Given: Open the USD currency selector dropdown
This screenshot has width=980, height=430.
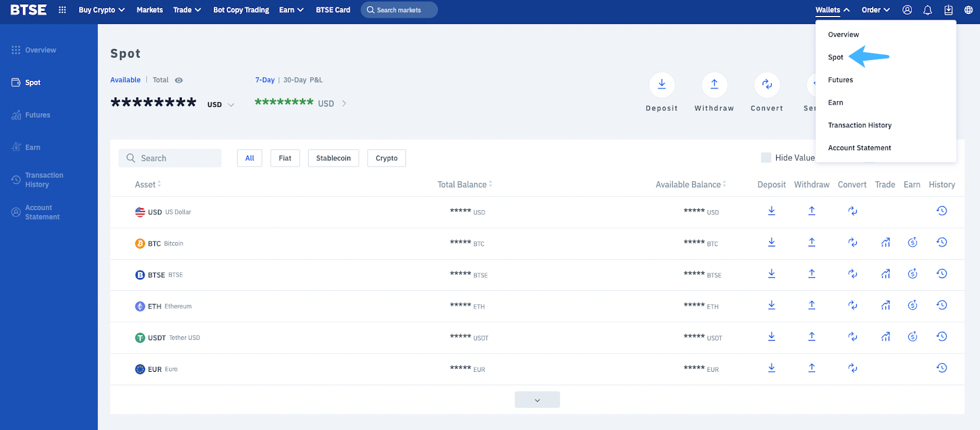Looking at the screenshot, I should pyautogui.click(x=221, y=104).
